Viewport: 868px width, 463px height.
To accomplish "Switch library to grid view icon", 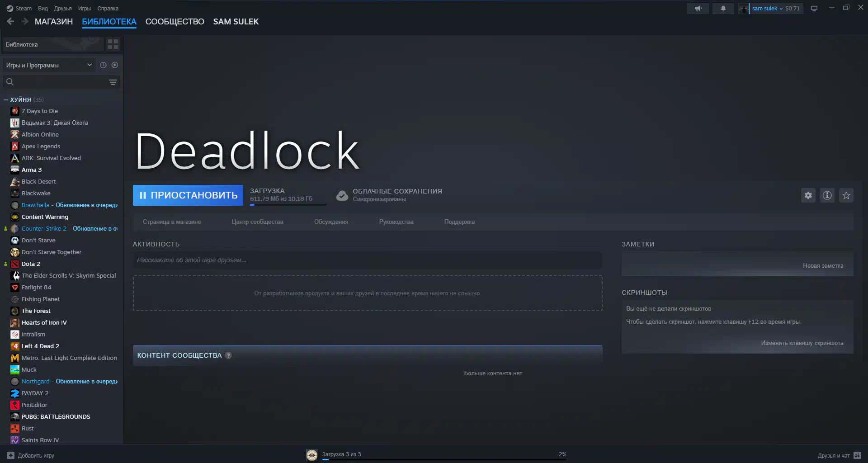I will tap(113, 44).
